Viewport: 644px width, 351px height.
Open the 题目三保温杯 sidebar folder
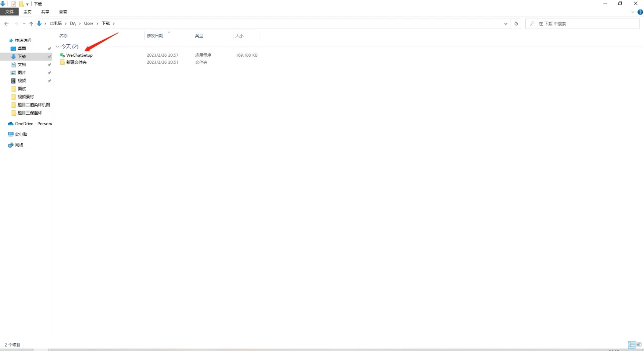[30, 113]
